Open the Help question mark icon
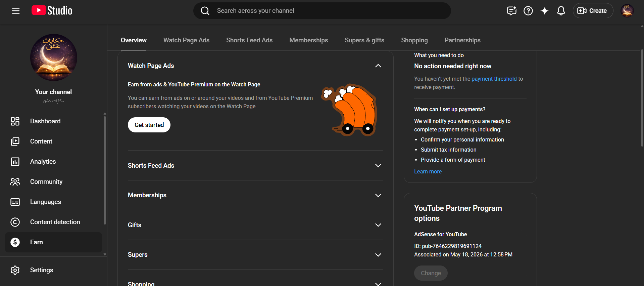Image resolution: width=644 pixels, height=286 pixels. pos(528,11)
